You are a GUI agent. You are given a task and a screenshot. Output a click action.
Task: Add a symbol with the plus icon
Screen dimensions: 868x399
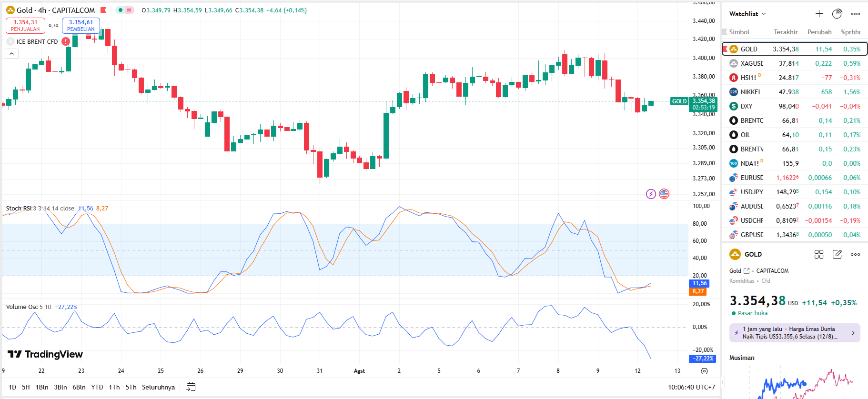[x=819, y=14]
